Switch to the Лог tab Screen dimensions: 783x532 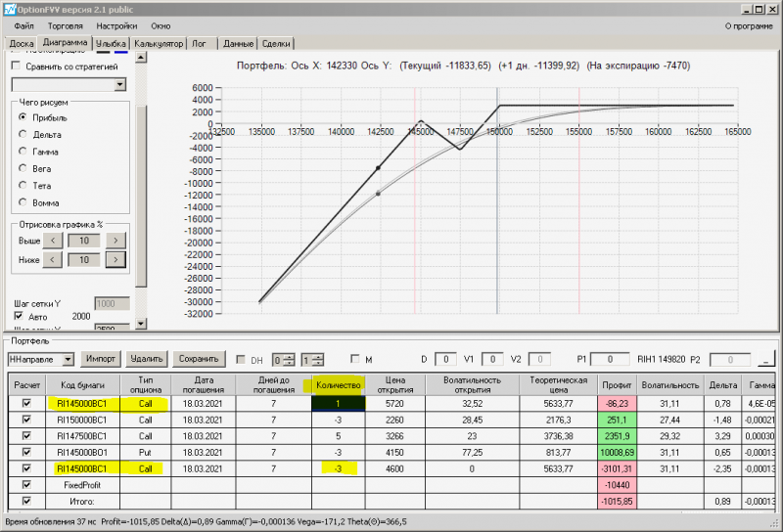coord(200,44)
